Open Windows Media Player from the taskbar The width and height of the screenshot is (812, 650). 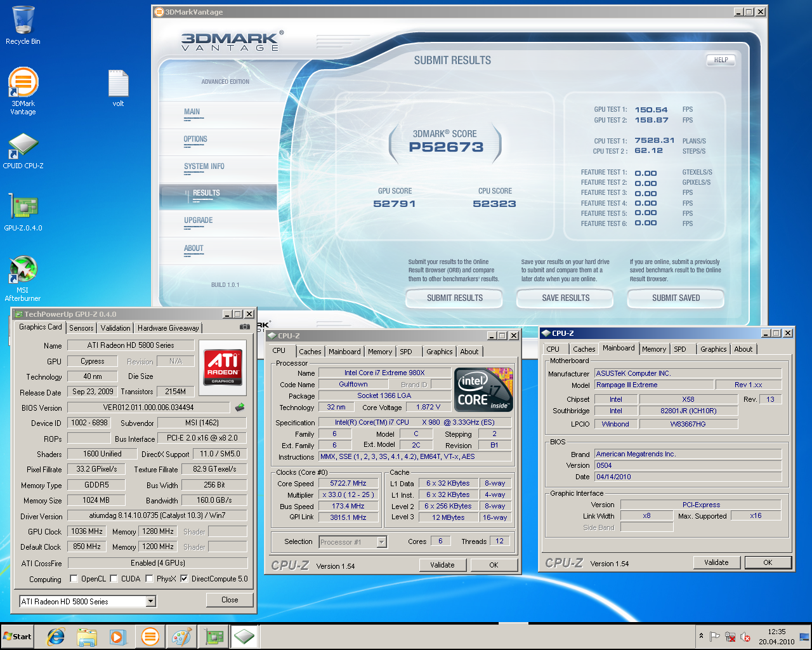pos(118,637)
